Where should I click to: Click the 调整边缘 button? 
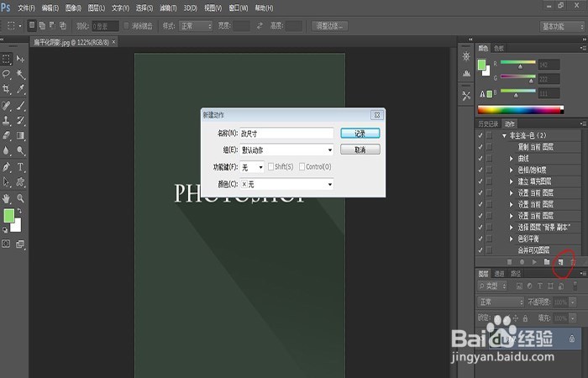329,26
